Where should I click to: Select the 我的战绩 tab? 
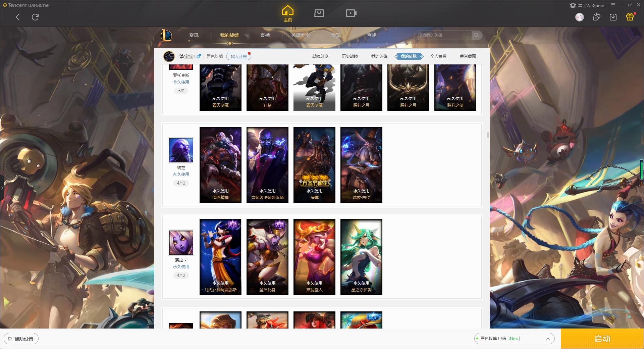pos(229,35)
